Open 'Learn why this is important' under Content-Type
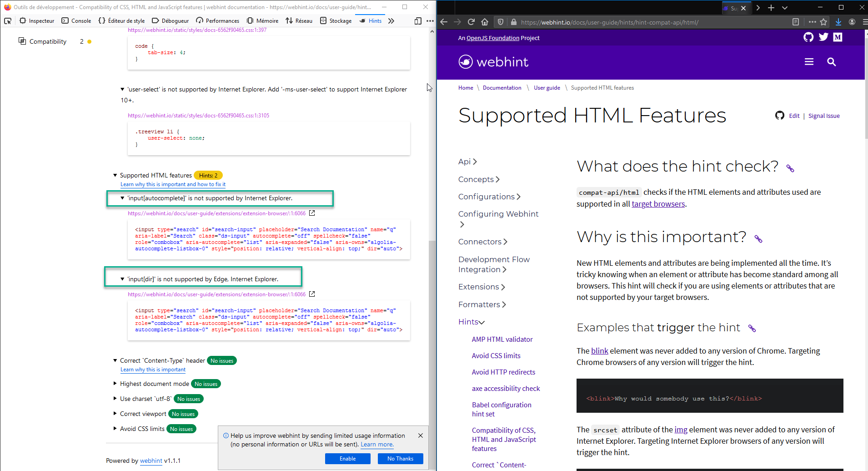 click(x=153, y=370)
